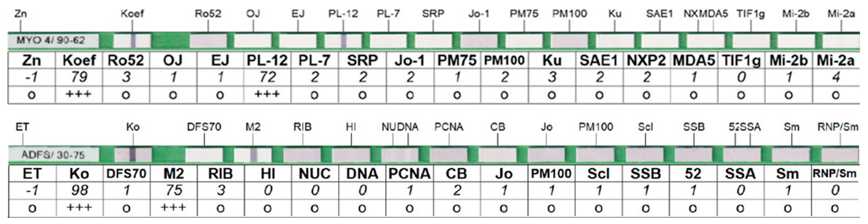Select the RNP/Sm column header cell
868x224 pixels.
[834, 174]
